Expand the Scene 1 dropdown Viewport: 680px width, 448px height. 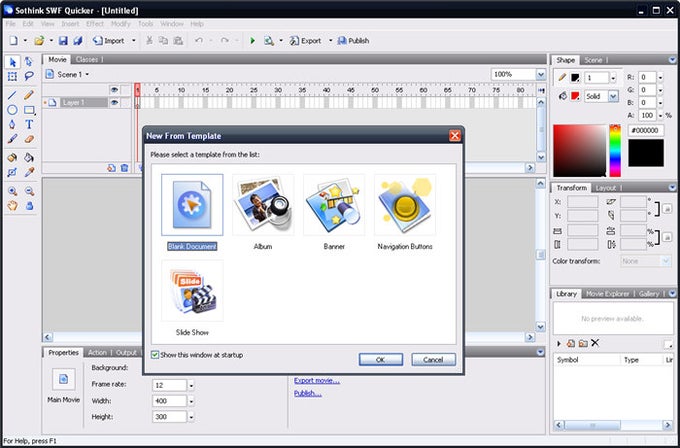tap(87, 75)
